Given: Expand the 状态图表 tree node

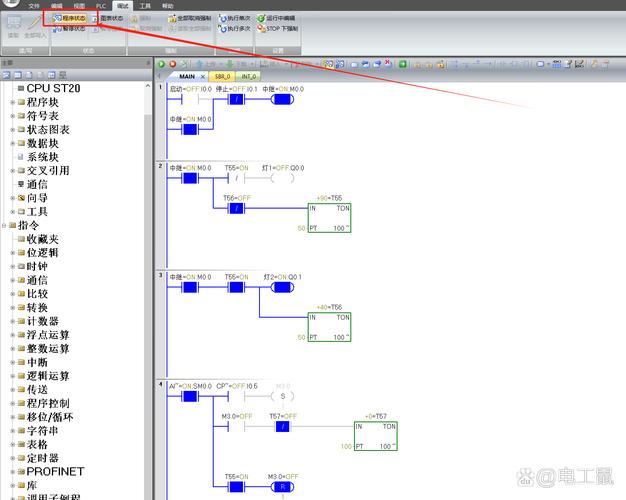Looking at the screenshot, I should pyautogui.click(x=12, y=130).
